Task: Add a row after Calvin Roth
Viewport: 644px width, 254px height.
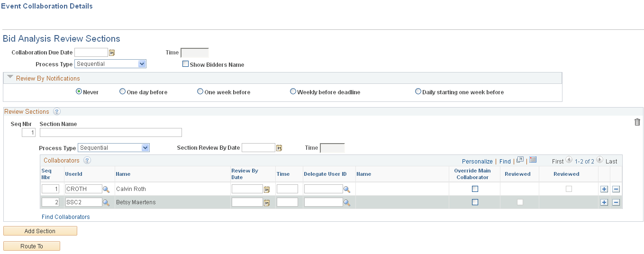Action: (x=604, y=189)
